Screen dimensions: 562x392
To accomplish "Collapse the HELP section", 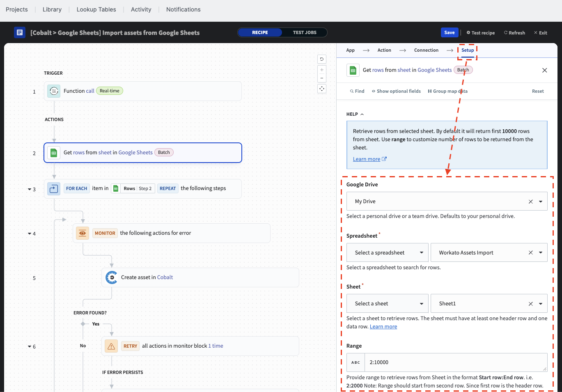I will (x=355, y=114).
